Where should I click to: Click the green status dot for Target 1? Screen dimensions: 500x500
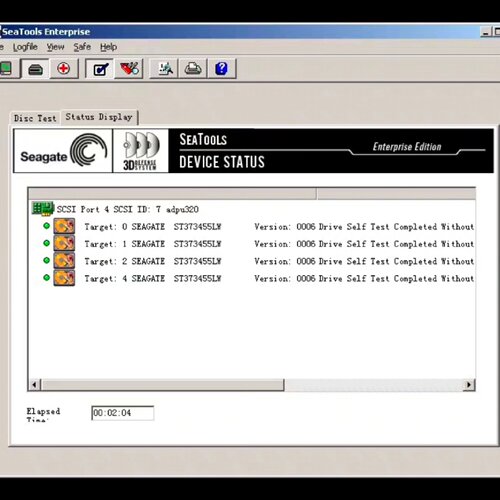47,243
